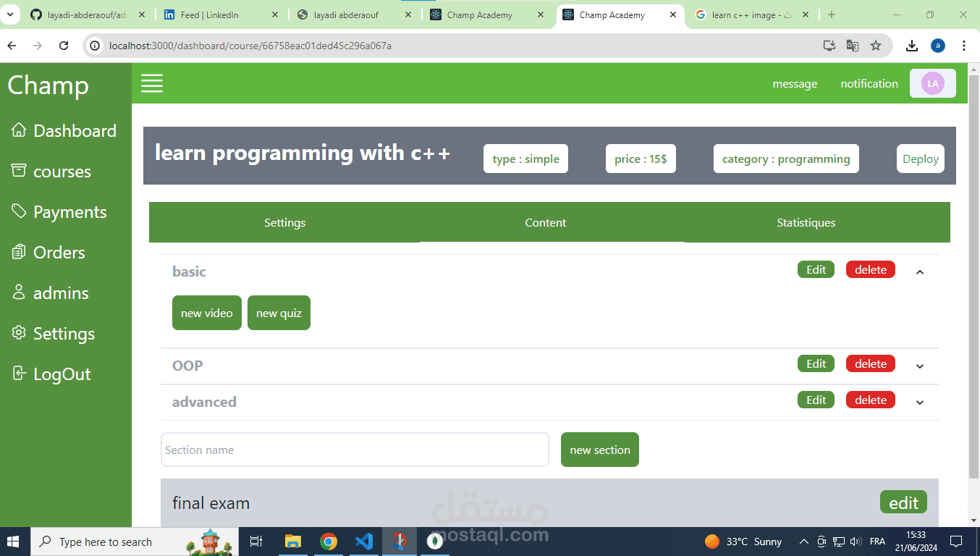Go back in browser history
Screen dimensions: 980x556
point(12,46)
